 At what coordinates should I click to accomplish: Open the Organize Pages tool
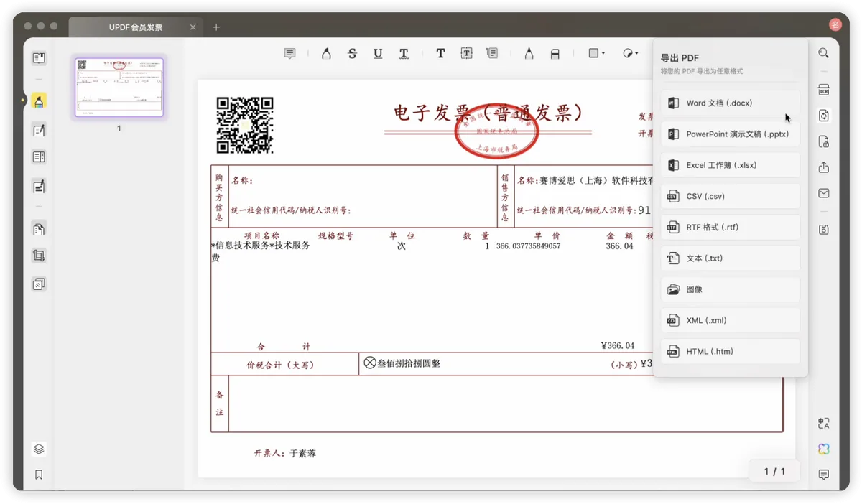click(x=39, y=228)
